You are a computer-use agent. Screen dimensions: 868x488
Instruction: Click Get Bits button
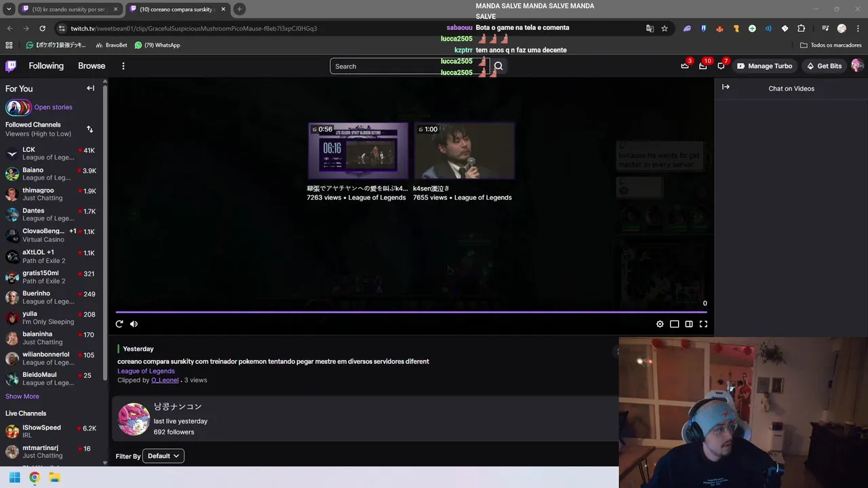pyautogui.click(x=824, y=66)
